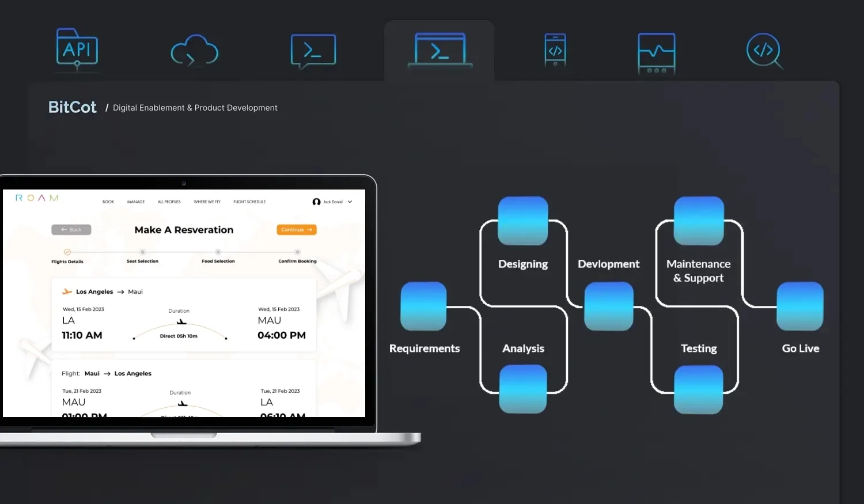Select the API service icon
This screenshot has height=504, width=864.
point(77,50)
